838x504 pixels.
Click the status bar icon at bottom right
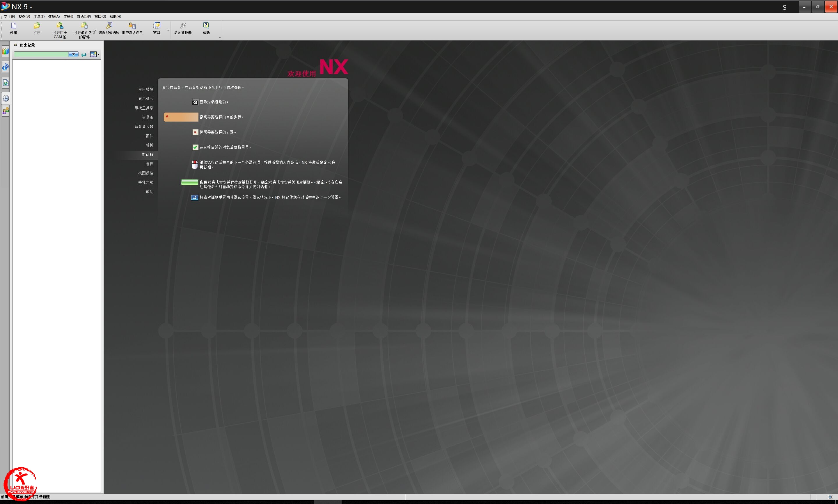[830, 497]
